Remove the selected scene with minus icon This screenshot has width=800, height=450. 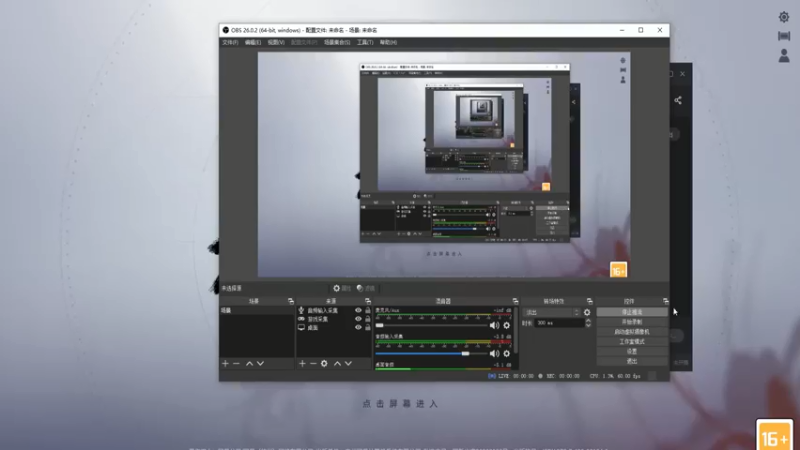(236, 363)
